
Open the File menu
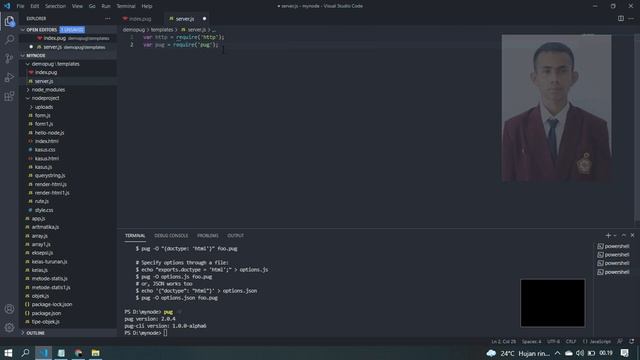pos(20,6)
